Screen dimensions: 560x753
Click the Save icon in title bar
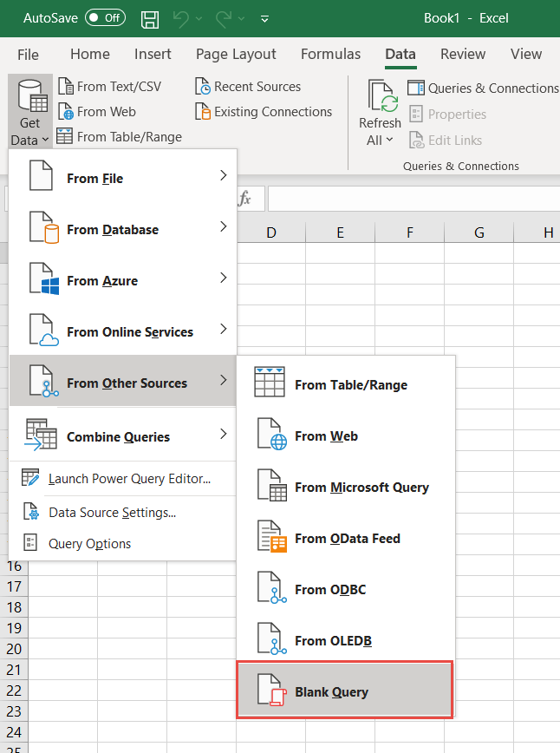pyautogui.click(x=150, y=18)
